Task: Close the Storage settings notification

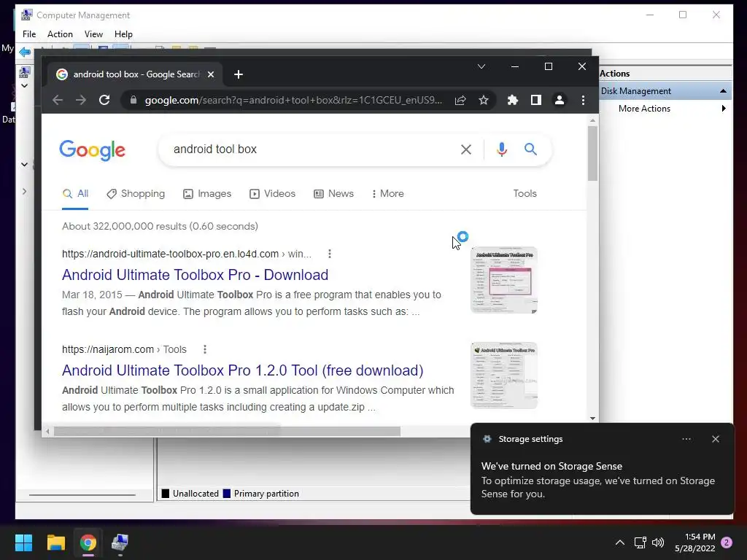Action: pos(716,439)
